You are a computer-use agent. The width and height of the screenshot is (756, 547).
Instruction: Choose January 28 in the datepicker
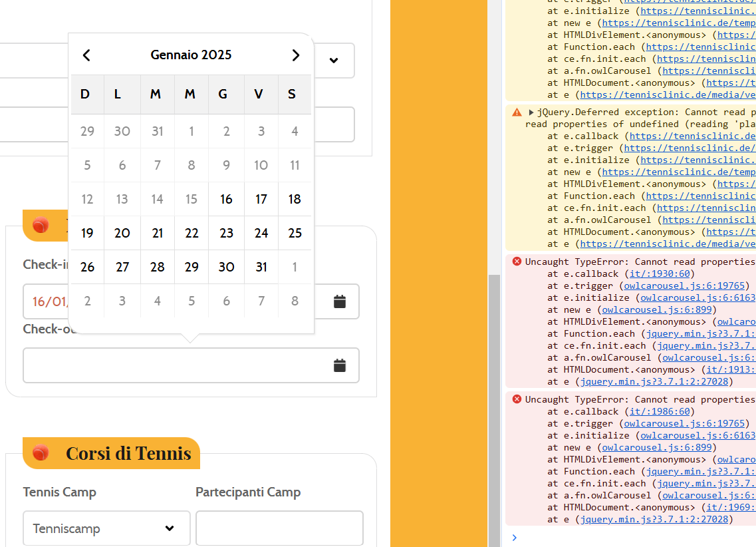(157, 267)
